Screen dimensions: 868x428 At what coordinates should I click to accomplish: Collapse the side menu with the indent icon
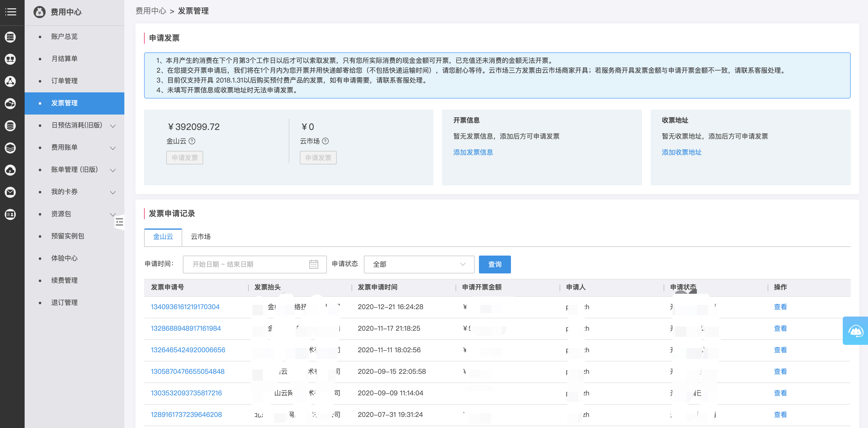click(119, 222)
